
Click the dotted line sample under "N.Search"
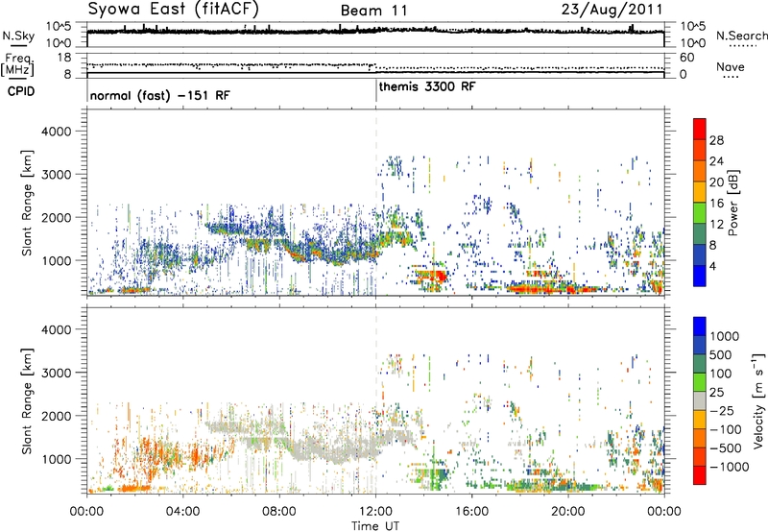click(742, 46)
